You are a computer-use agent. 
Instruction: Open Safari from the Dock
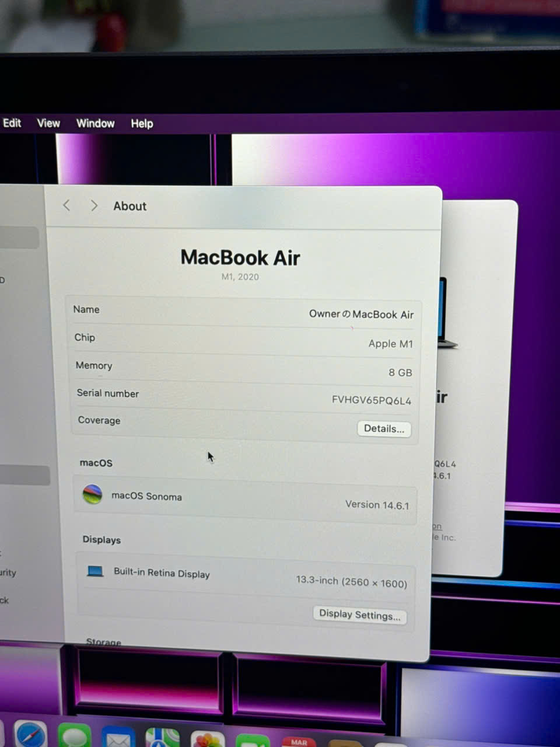[31, 735]
